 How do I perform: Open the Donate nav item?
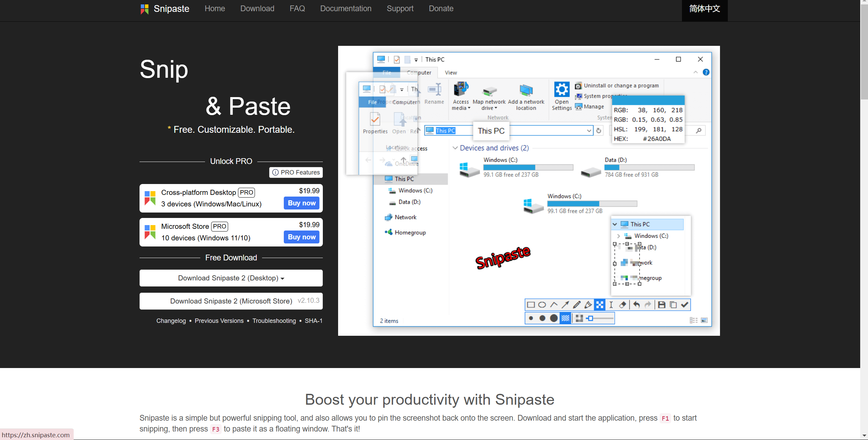click(x=441, y=8)
